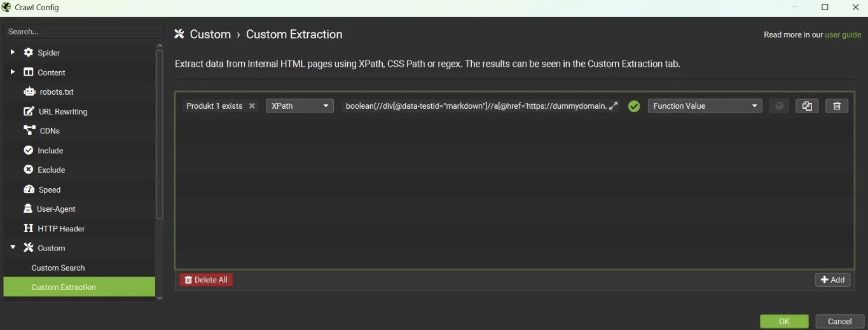Image resolution: width=868 pixels, height=330 pixels.
Task: Click the Exclude cross icon
Action: 29,170
